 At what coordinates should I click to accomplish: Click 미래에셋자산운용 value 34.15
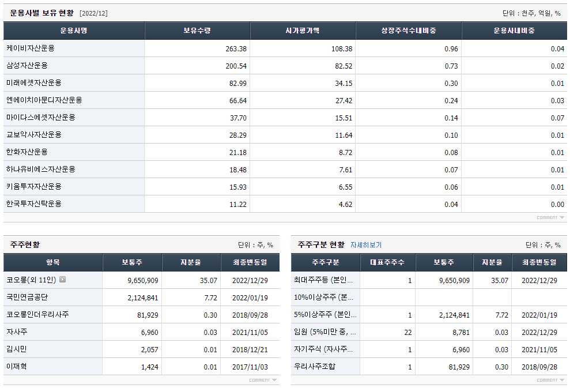[343, 83]
